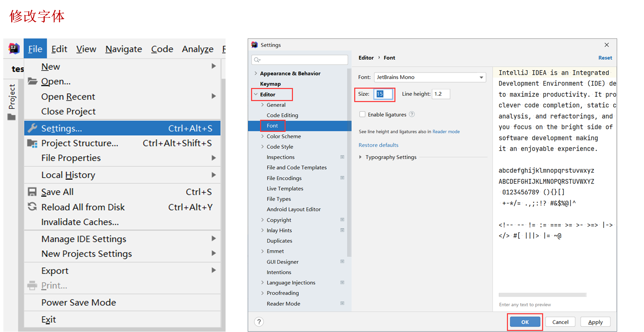This screenshot has height=332, width=644.
Task: Click the project-level marker icon beside Inspections
Action: [342, 157]
